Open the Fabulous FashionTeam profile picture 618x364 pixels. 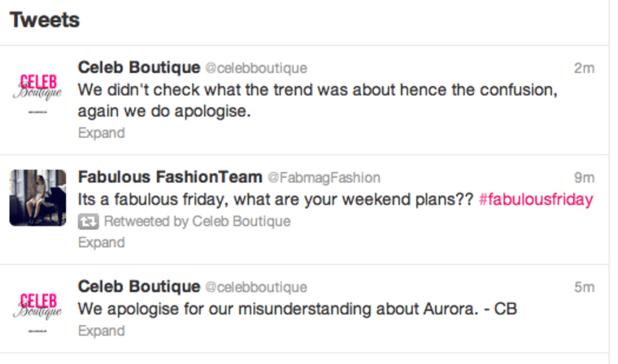(x=37, y=197)
